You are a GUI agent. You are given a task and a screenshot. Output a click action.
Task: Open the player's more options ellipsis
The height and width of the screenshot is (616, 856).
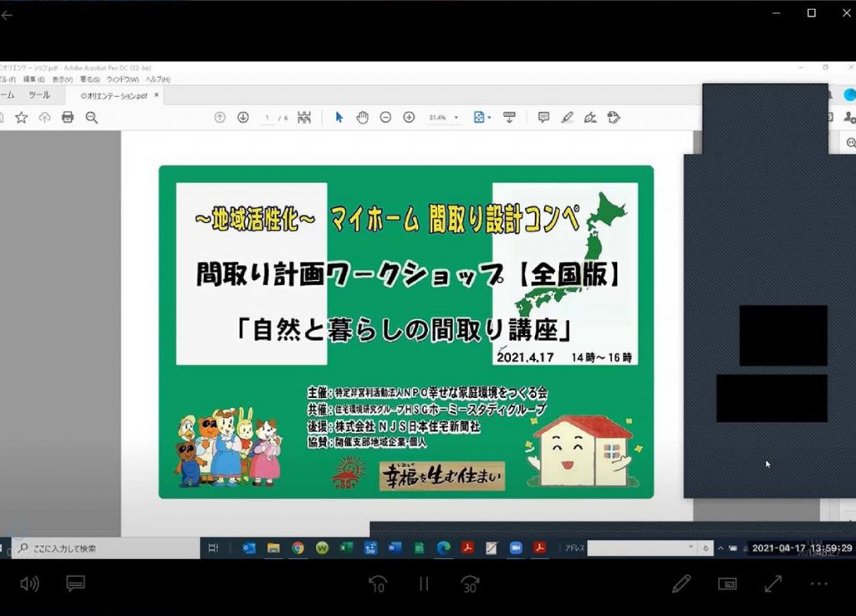point(819,583)
